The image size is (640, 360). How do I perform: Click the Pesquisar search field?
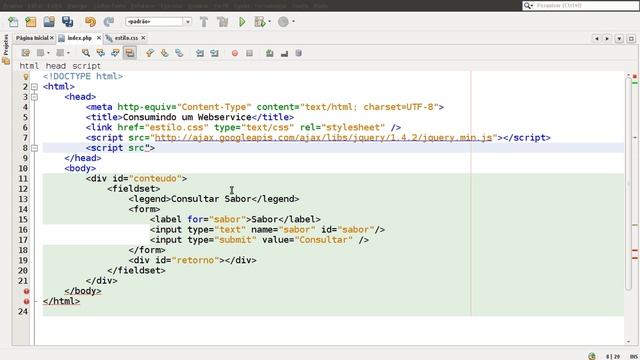click(x=586, y=5)
